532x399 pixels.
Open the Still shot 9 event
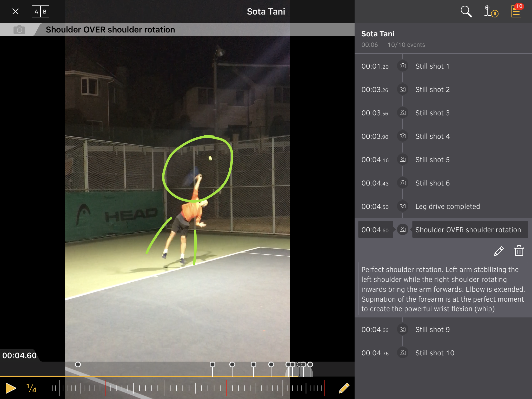click(x=432, y=330)
